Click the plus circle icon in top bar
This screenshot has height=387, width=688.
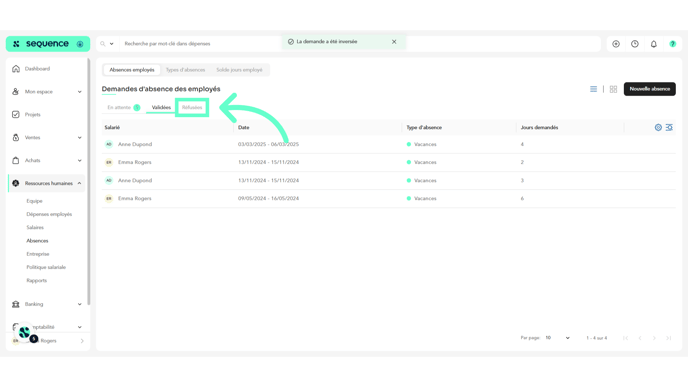pyautogui.click(x=616, y=44)
